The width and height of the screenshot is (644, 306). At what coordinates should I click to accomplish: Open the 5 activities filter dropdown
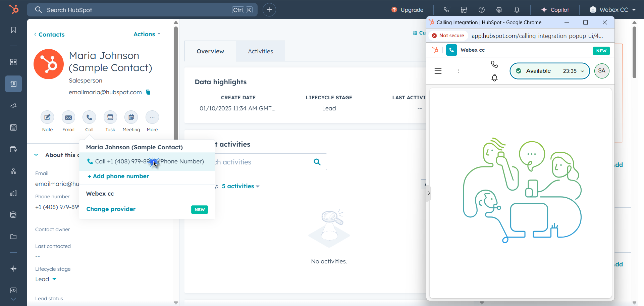(240, 186)
